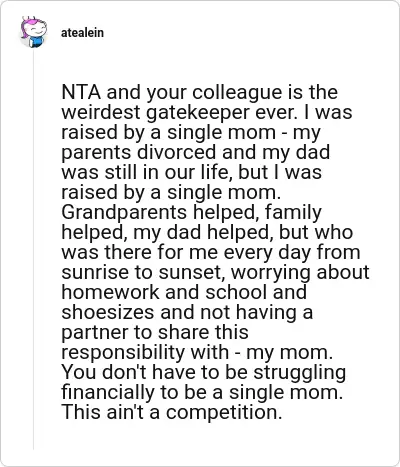Collapse the comment using the vertical thread line
400x467 pixels.
click(33, 249)
